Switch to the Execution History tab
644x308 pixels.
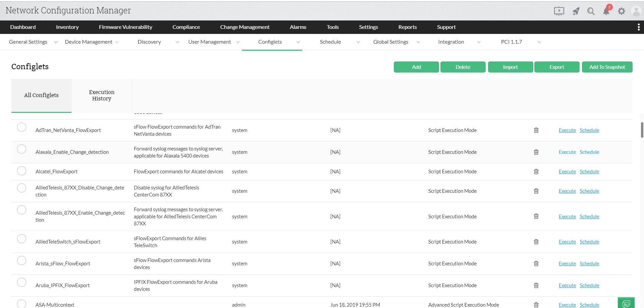click(x=102, y=95)
